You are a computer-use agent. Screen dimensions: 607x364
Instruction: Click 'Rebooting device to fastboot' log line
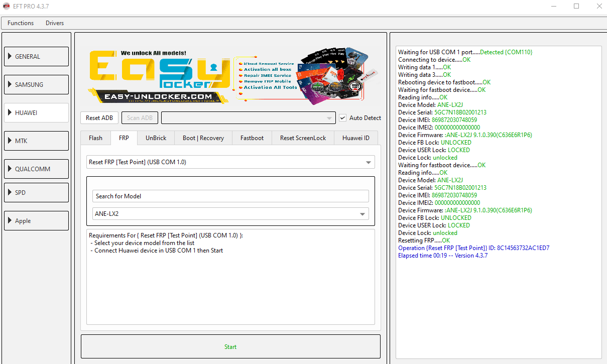pos(444,82)
